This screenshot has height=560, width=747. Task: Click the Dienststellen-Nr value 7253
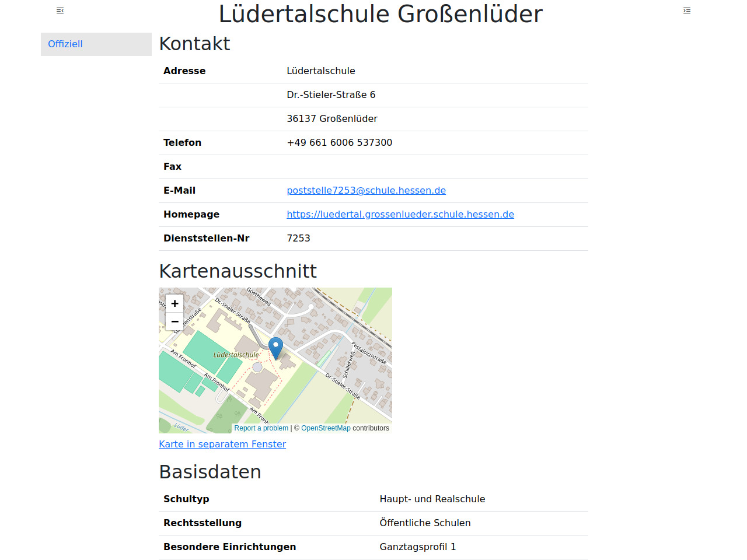(x=298, y=239)
